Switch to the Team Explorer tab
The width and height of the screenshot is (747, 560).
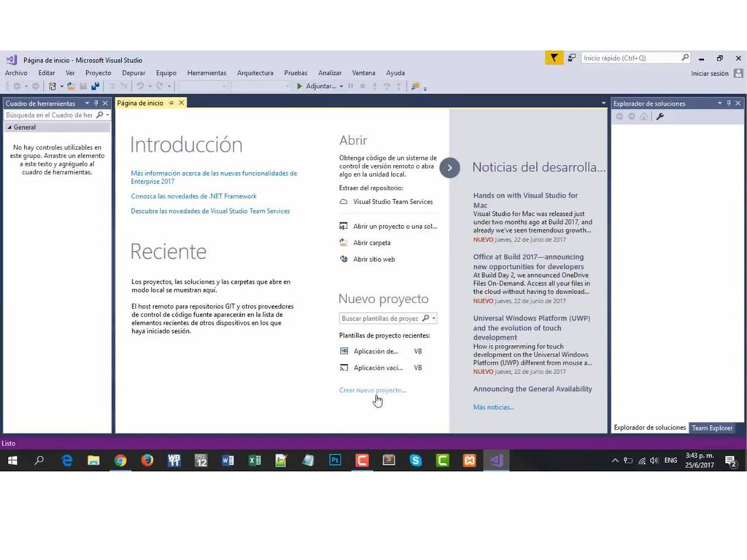(712, 427)
